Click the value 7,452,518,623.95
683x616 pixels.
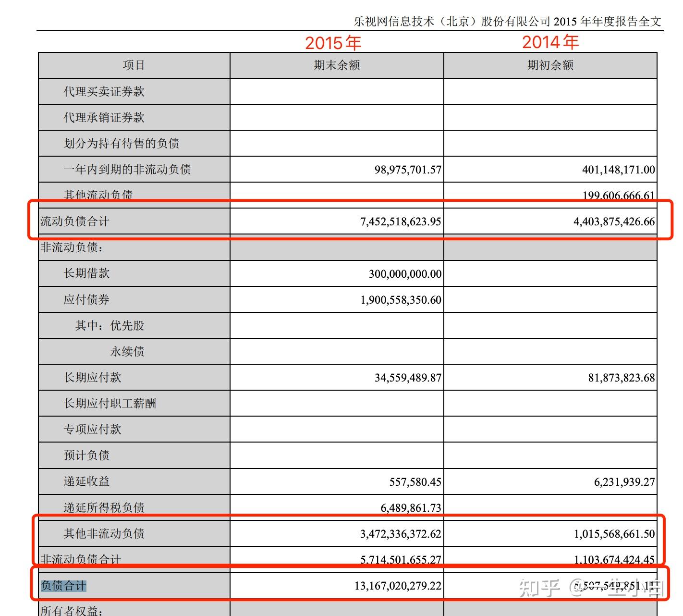click(401, 222)
